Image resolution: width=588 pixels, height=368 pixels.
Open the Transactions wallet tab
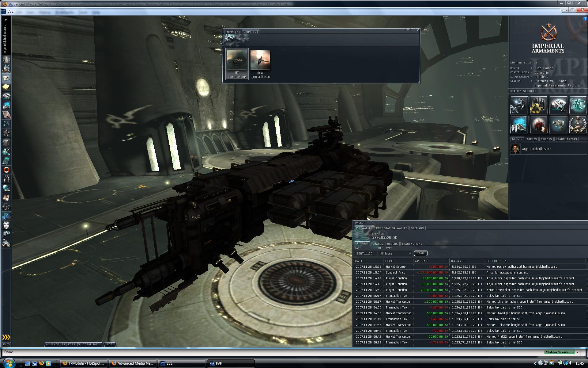point(412,244)
